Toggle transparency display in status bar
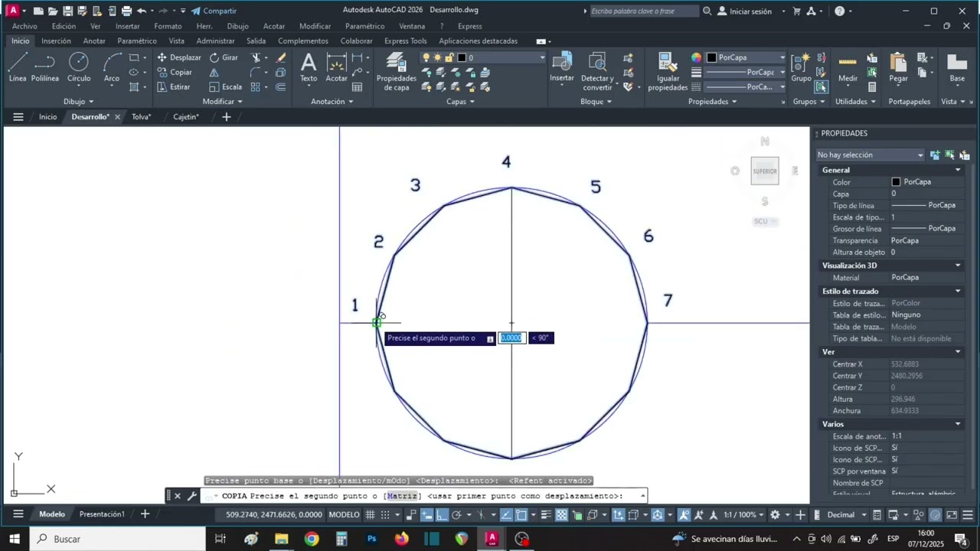The width and height of the screenshot is (980, 551). (x=561, y=515)
